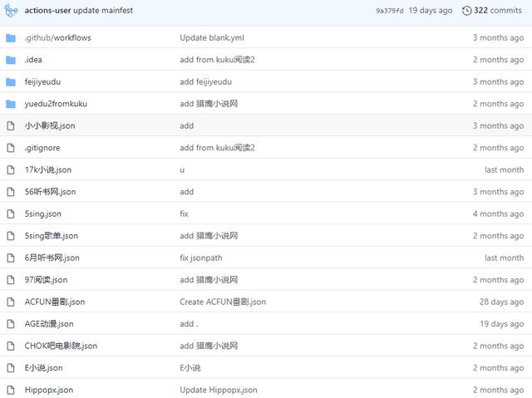Select the ACFUN番剧.json file row

pos(266,302)
